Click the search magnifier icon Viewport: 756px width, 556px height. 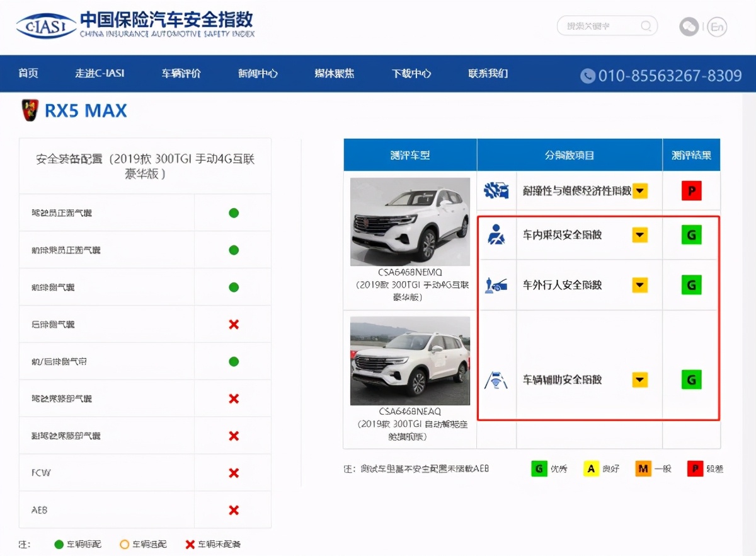[646, 26]
